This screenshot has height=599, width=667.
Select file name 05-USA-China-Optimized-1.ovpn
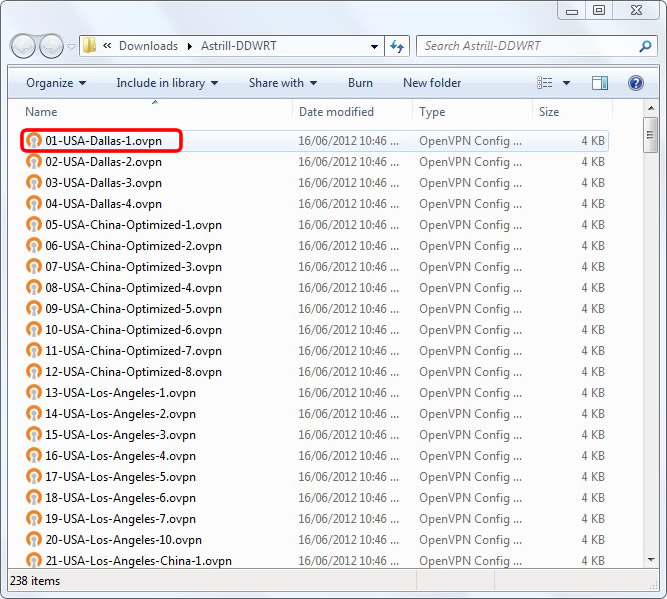134,225
